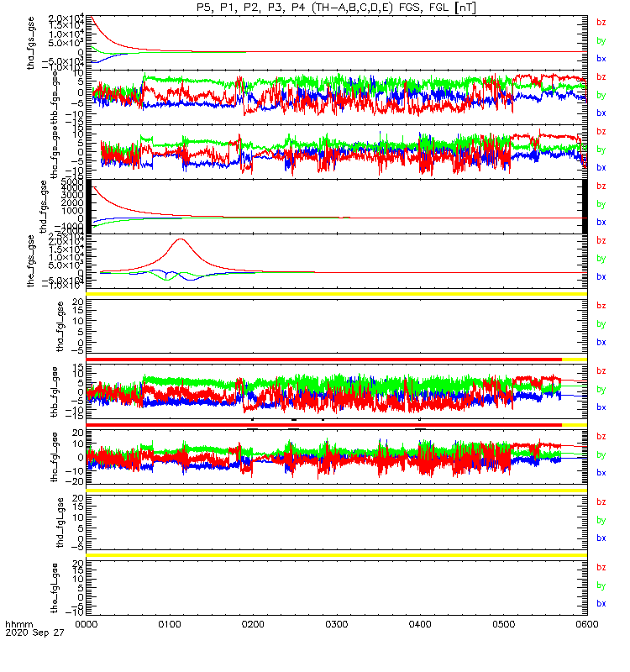Click the red "bz" legend of the_fgs_gse panel
Viewport: 630px width, 672px height.
pos(601,240)
